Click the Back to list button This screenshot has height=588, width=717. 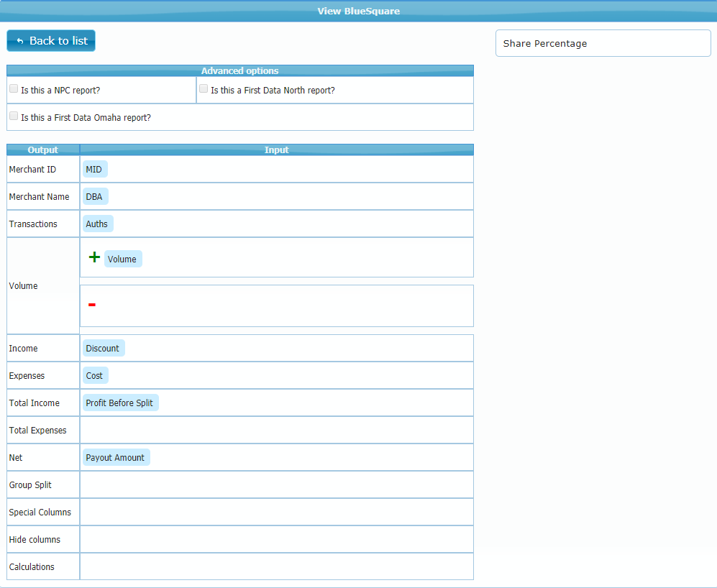51,41
